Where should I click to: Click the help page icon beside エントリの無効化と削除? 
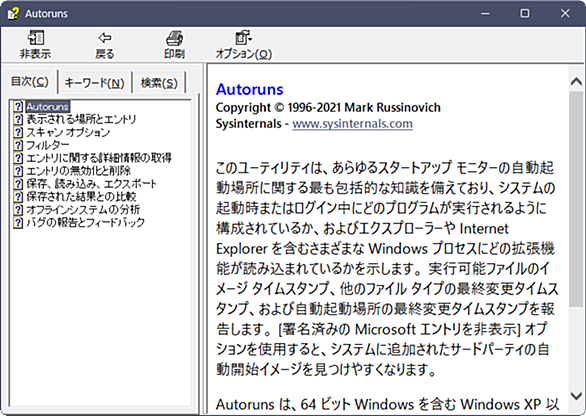click(18, 170)
